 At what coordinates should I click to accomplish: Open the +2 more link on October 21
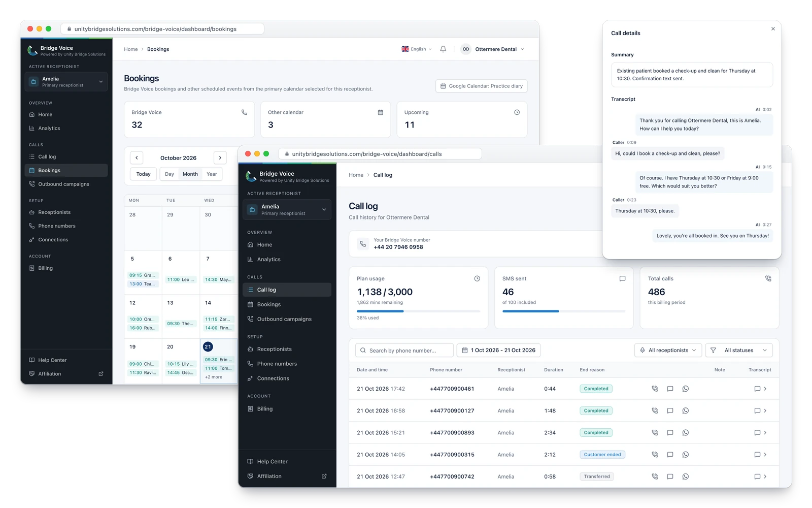214,377
